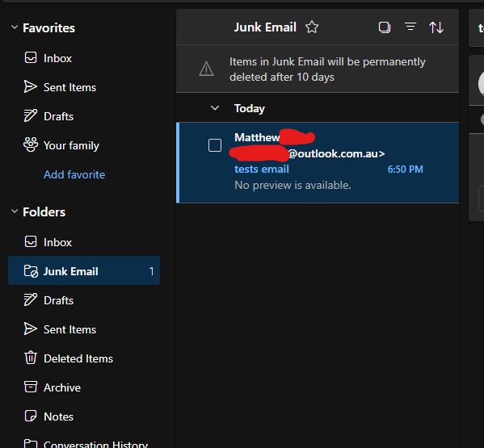Collapse the Today group chevron
This screenshot has height=448, width=484.
pyautogui.click(x=215, y=108)
